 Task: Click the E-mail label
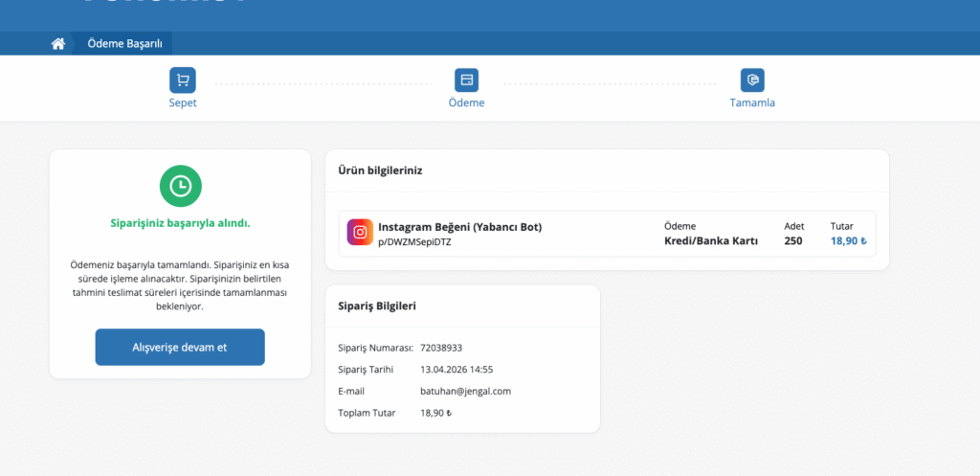pyautogui.click(x=350, y=392)
